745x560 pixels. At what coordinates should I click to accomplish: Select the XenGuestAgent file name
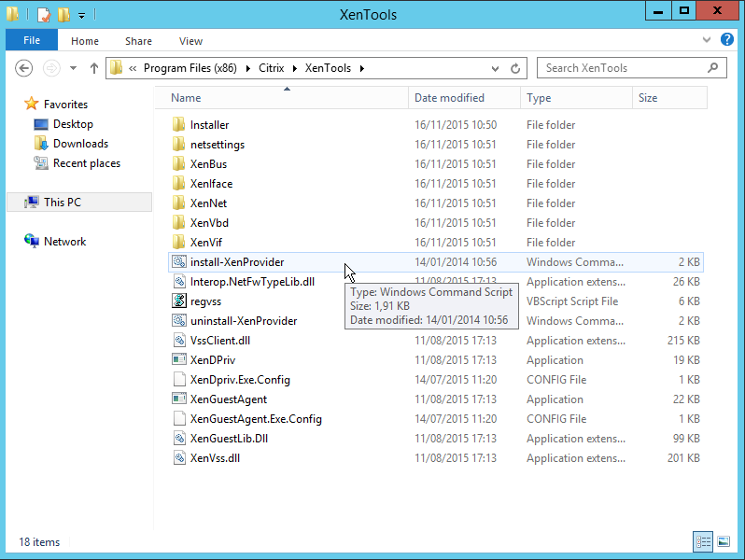pos(229,399)
